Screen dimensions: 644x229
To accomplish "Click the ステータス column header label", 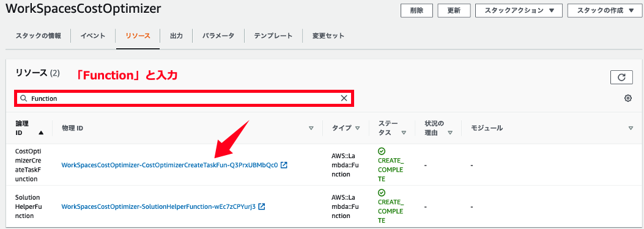I will point(388,128).
